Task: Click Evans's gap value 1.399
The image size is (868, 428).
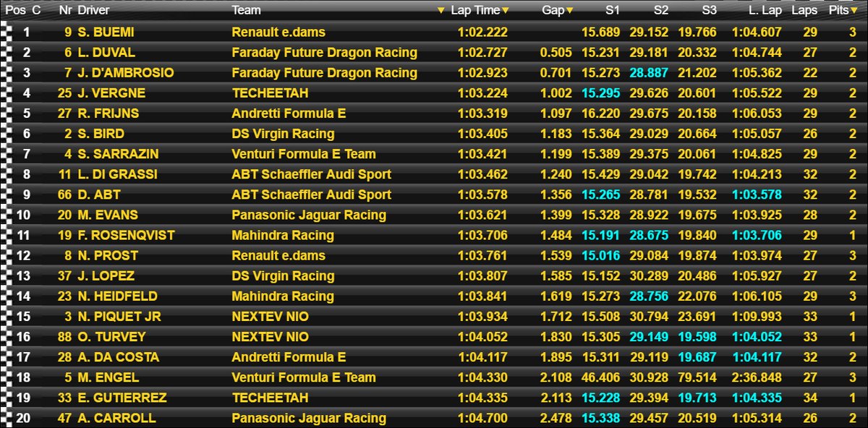Action: 556,215
